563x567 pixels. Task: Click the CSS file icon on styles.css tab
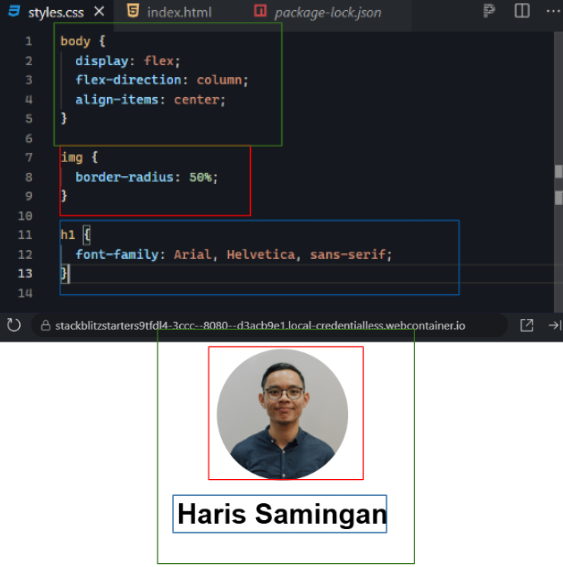tap(14, 10)
